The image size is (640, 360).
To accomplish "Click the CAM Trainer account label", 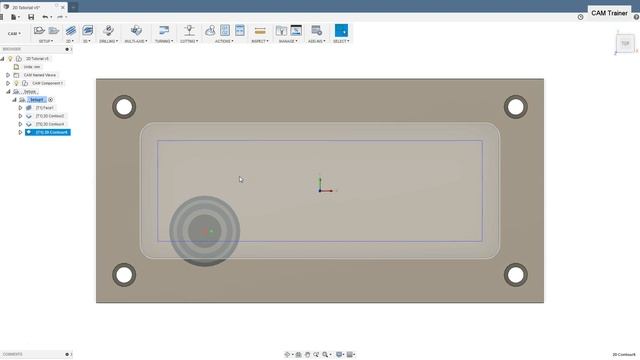I will (609, 13).
